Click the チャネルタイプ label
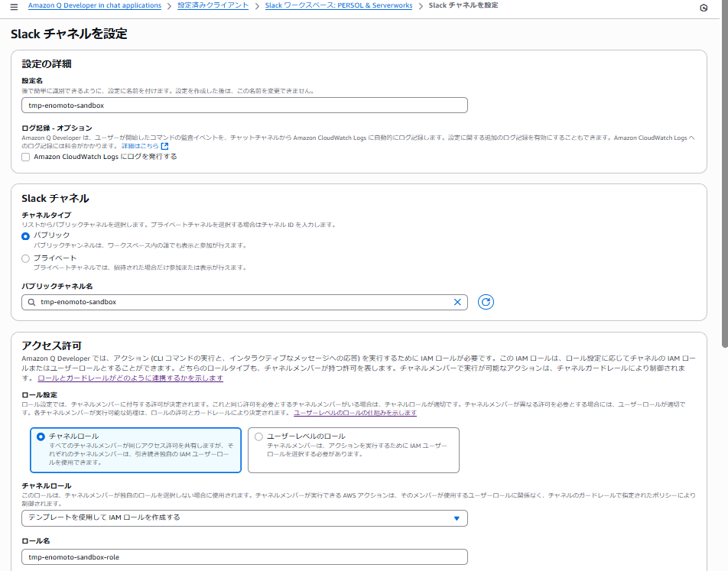Screen dimensions: 728x571 click(x=47, y=216)
